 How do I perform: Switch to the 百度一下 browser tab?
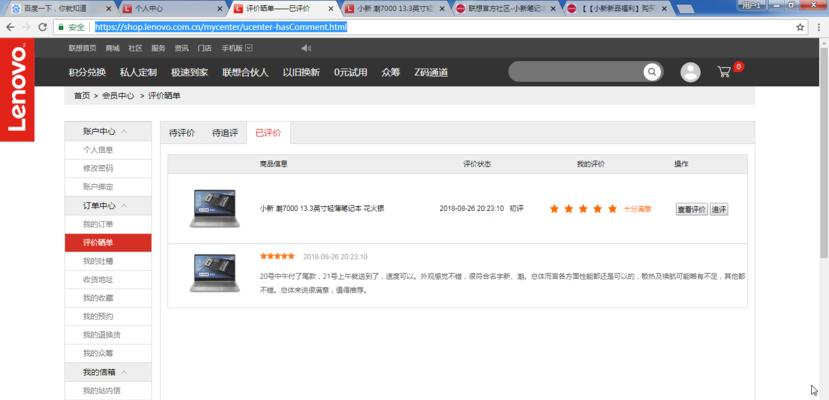(56, 9)
